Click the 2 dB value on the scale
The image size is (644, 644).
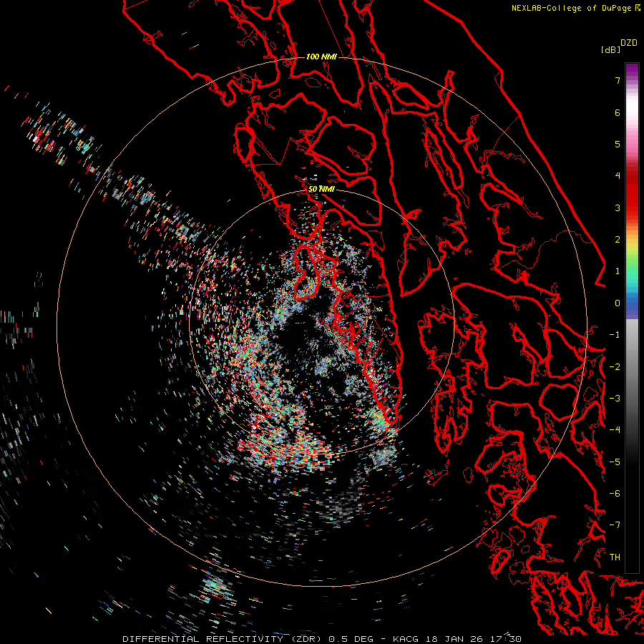[x=618, y=240]
